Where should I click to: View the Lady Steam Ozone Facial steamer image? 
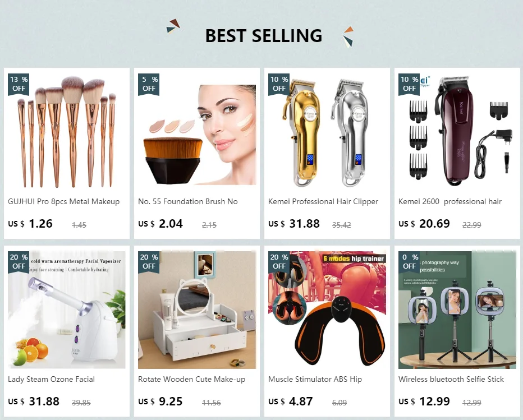[67, 310]
